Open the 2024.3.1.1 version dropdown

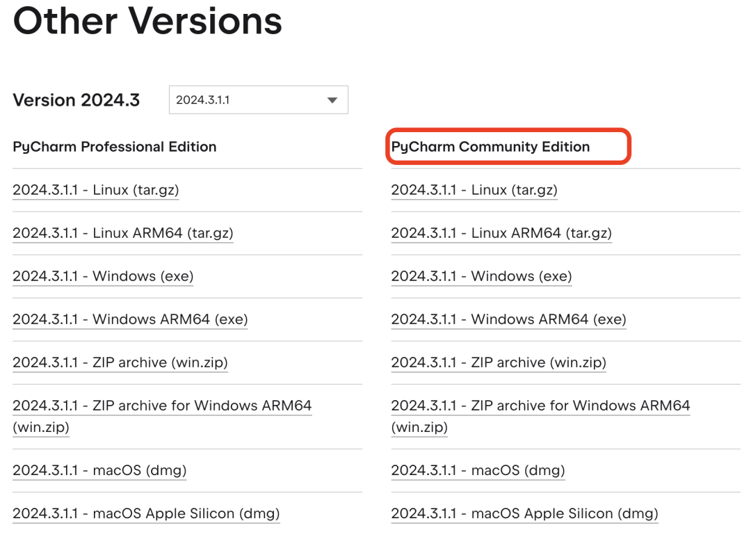(258, 100)
